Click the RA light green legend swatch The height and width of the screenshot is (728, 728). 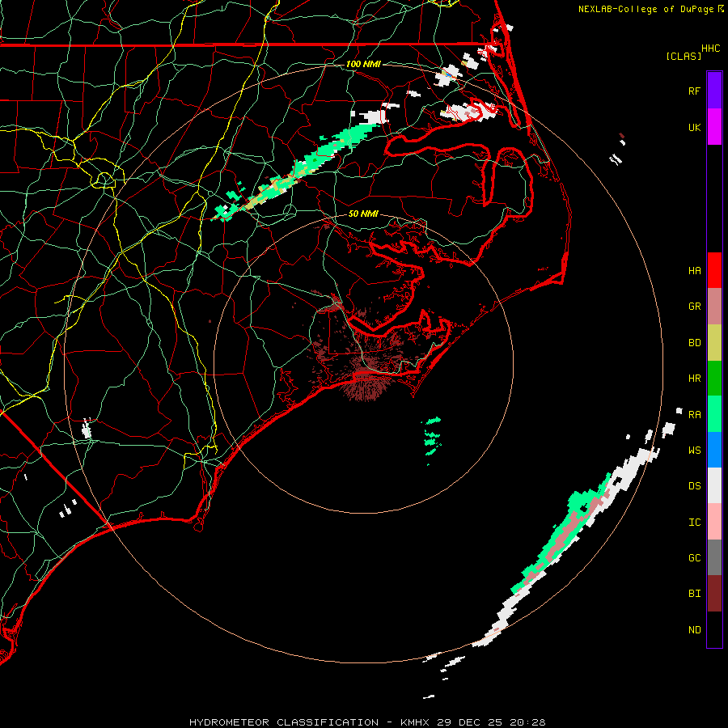tap(714, 414)
